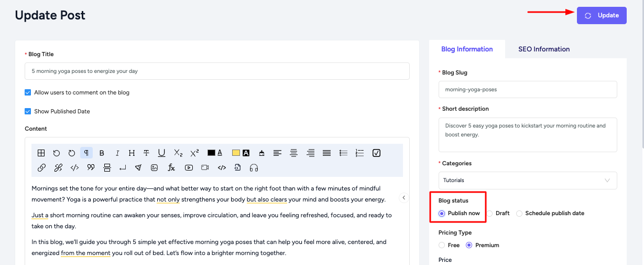
Task: Uncheck Show Published Date
Action: [x=28, y=111]
